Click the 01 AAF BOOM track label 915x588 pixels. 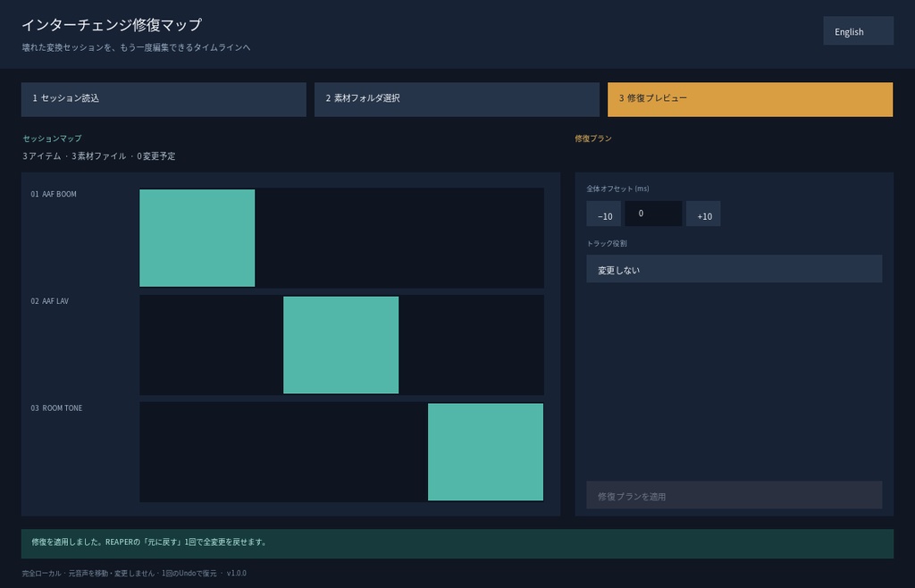coord(54,194)
